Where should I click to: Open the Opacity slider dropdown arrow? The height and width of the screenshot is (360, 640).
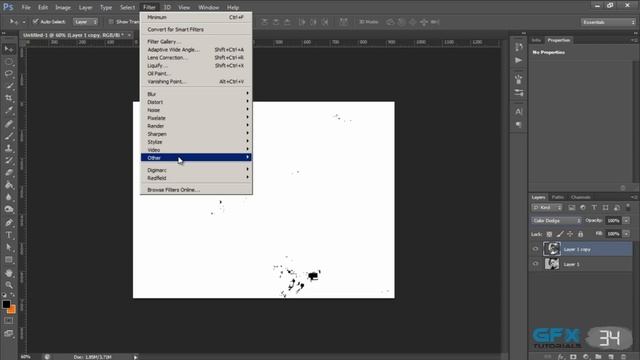click(627, 220)
